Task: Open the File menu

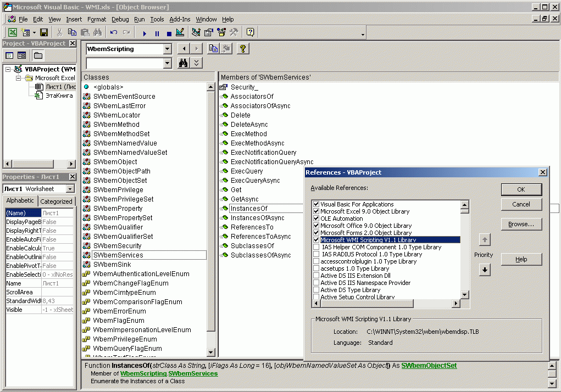Action: [23, 19]
